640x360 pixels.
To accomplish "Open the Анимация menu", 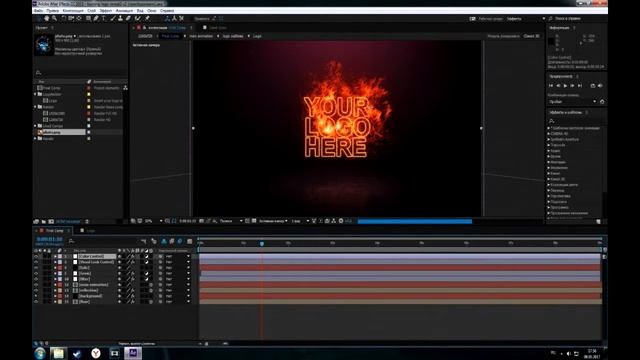I will [124, 11].
